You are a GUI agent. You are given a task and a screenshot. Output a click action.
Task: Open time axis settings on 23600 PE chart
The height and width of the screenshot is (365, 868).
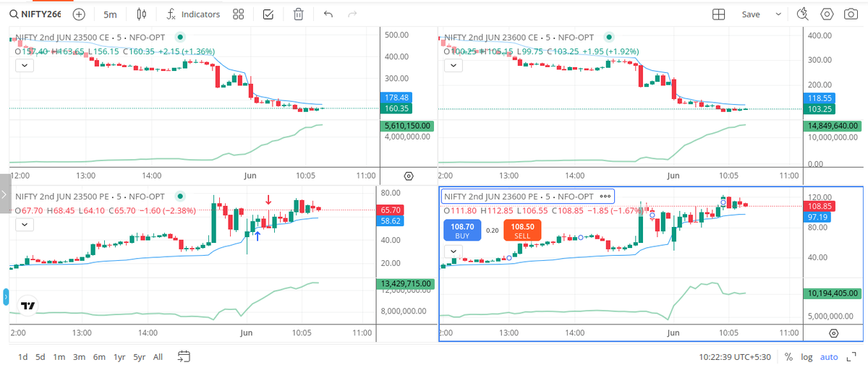pos(834,333)
